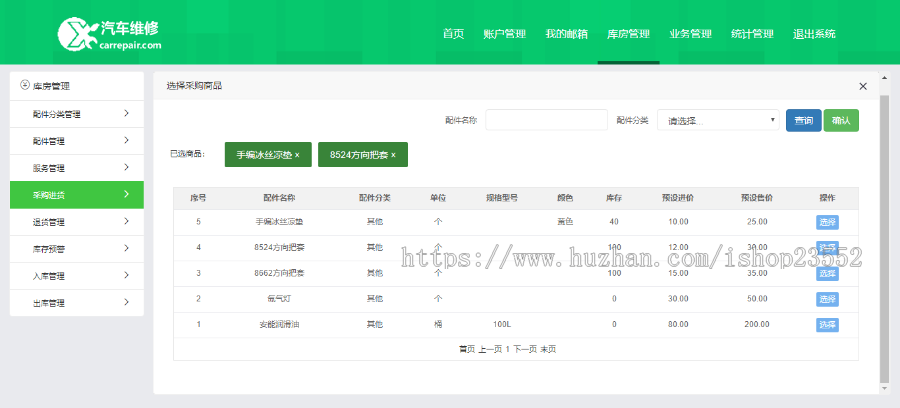Remove the selected 手编冰丝凉垫 tag
The height and width of the screenshot is (408, 900).
click(x=297, y=155)
